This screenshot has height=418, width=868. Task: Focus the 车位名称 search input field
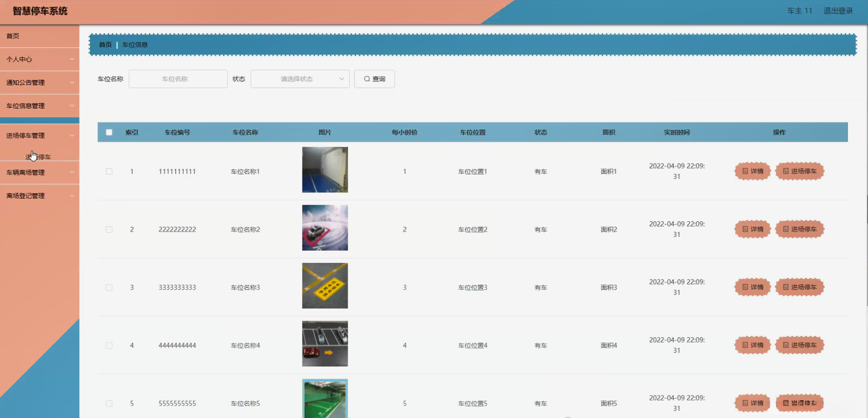pos(178,79)
